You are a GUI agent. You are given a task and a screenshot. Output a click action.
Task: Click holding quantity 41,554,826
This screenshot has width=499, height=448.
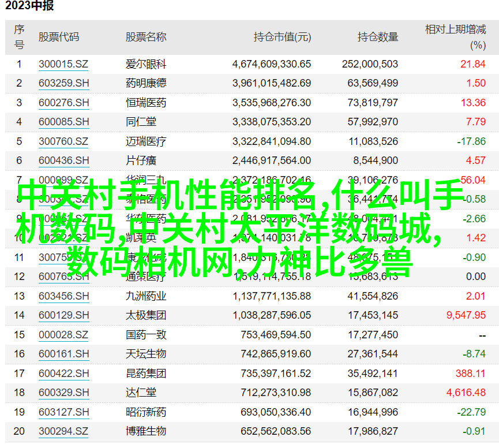point(373,296)
